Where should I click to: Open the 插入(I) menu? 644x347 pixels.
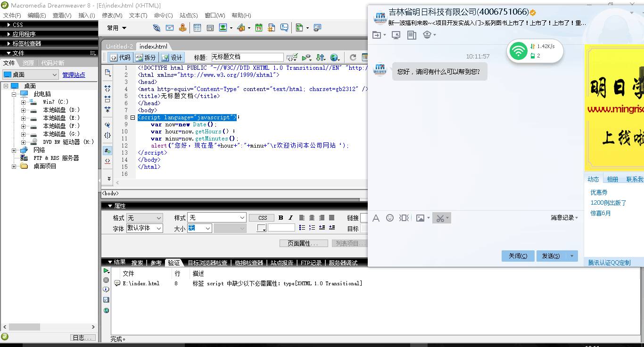[x=86, y=16]
